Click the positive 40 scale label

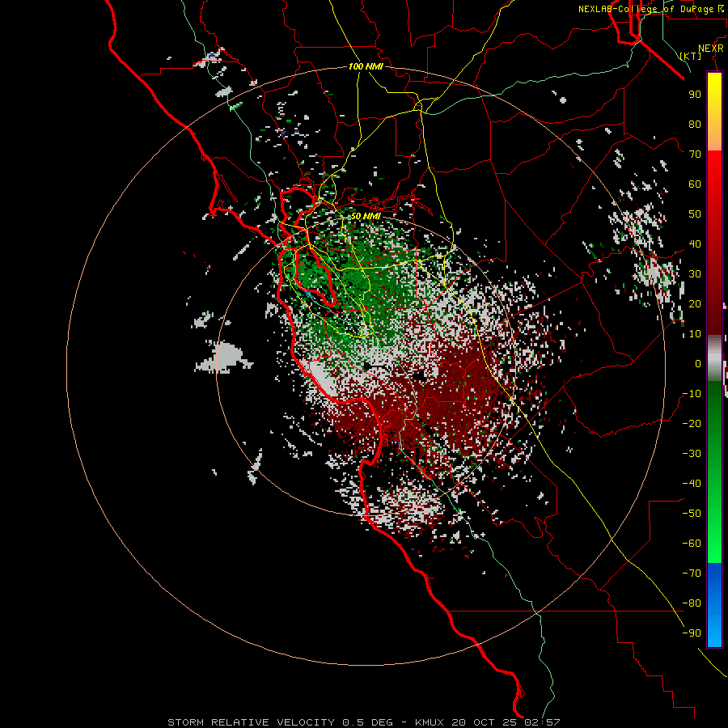tap(695, 243)
